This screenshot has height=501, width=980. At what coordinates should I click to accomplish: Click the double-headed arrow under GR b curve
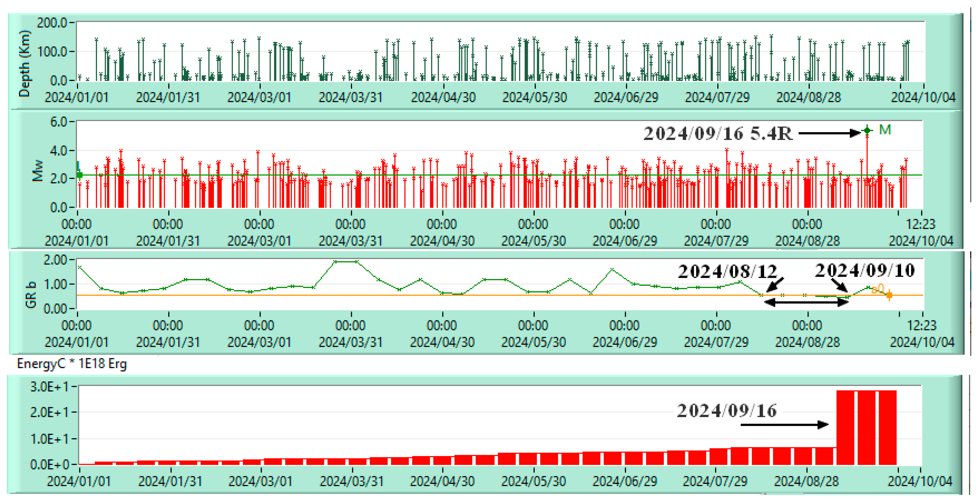[x=806, y=302]
